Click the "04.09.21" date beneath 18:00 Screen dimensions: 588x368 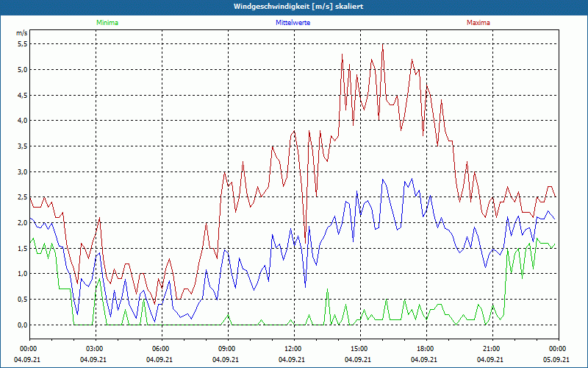point(424,359)
